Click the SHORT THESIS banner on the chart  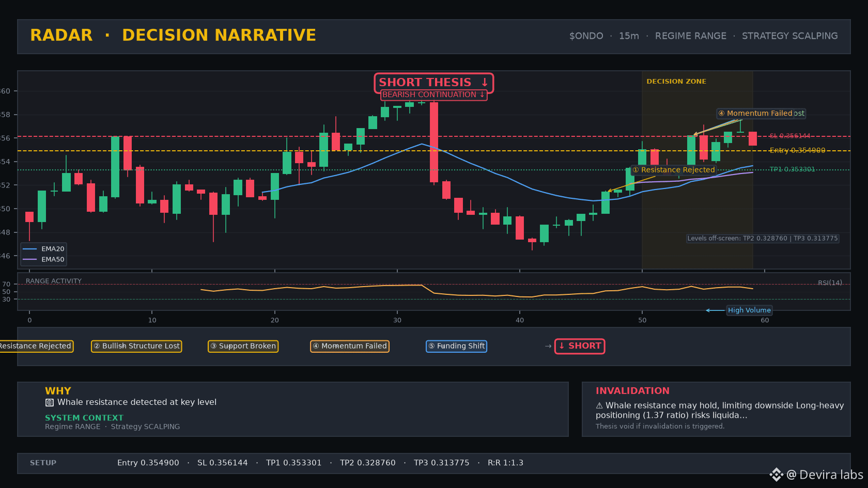(434, 83)
